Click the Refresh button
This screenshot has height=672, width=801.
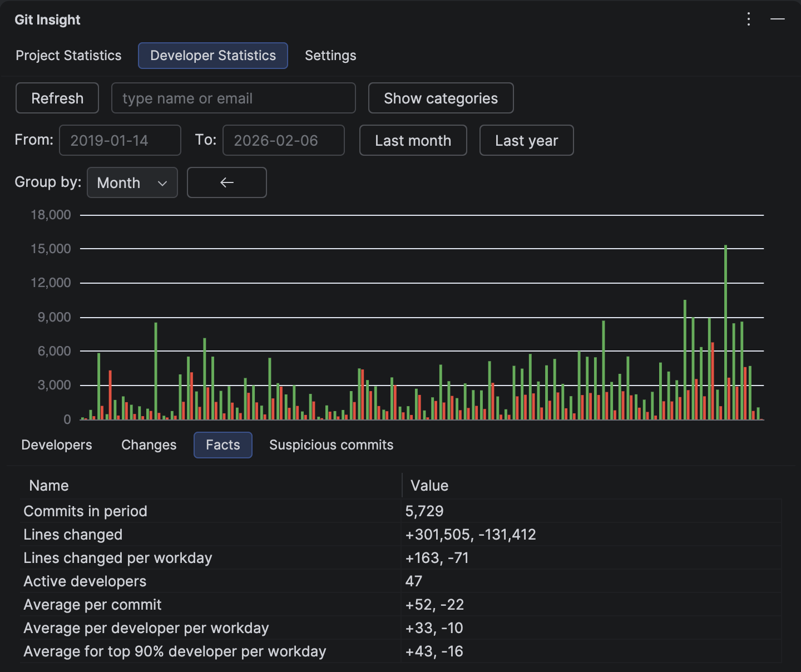[57, 98]
